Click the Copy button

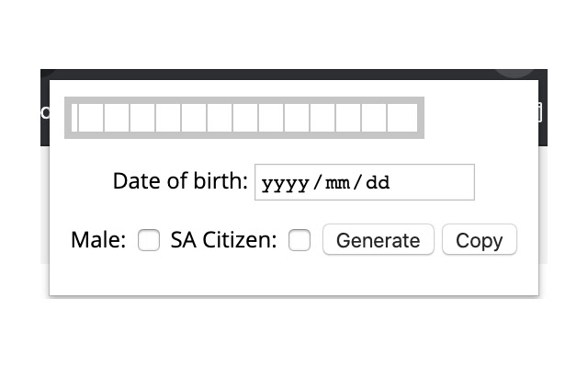pyautogui.click(x=479, y=240)
